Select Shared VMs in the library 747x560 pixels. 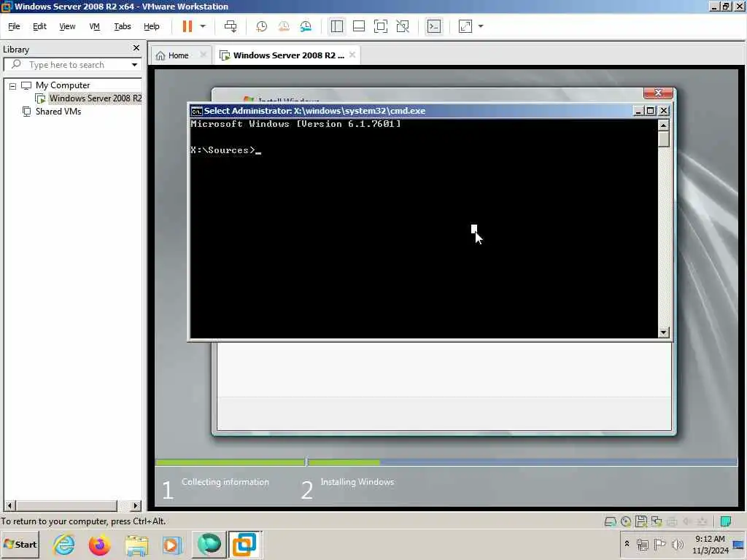[x=58, y=112]
